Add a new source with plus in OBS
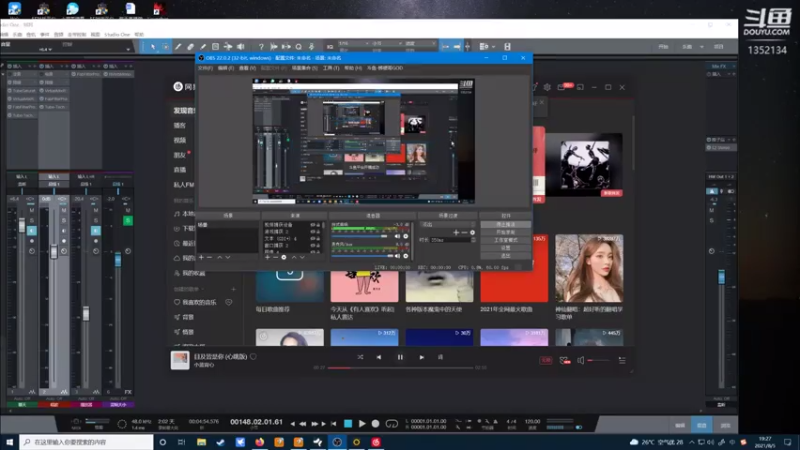The width and height of the screenshot is (800, 450). (x=267, y=257)
